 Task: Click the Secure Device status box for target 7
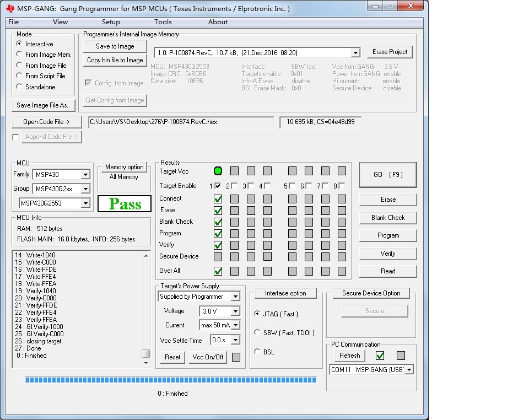click(x=325, y=257)
